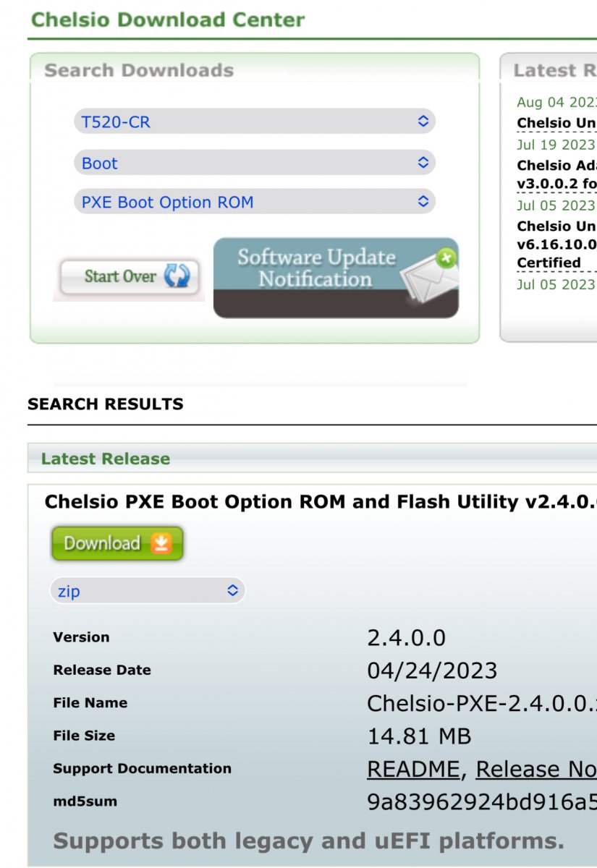The height and width of the screenshot is (868, 597).
Task: Open the T520-CR product dropdown
Action: pos(255,122)
